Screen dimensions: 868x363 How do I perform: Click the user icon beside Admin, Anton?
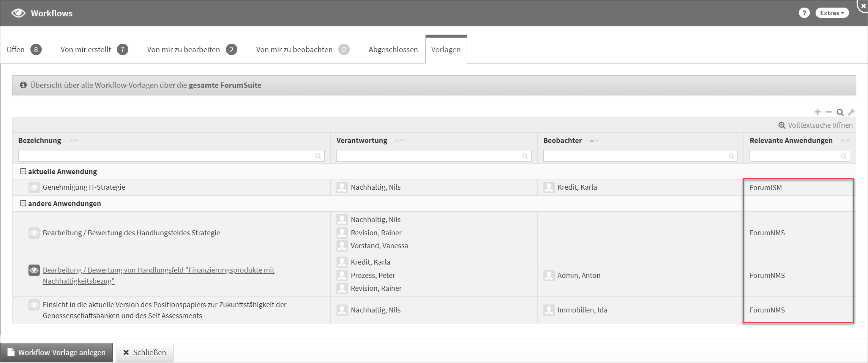(549, 275)
